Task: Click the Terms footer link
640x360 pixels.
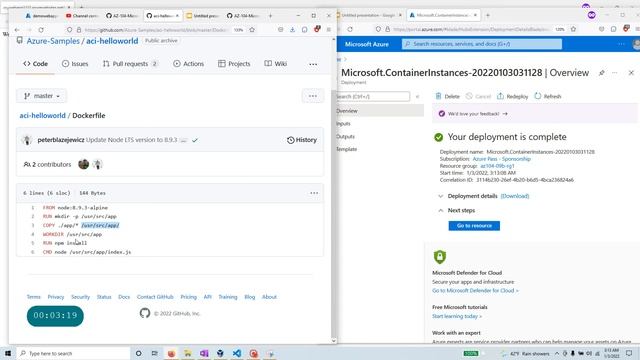Action: [x=33, y=297]
